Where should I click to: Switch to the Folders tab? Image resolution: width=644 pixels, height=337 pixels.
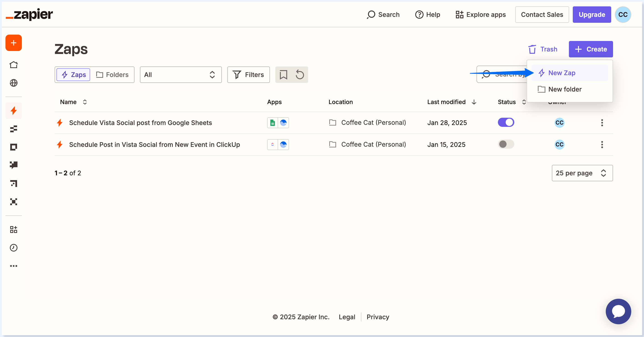click(112, 74)
